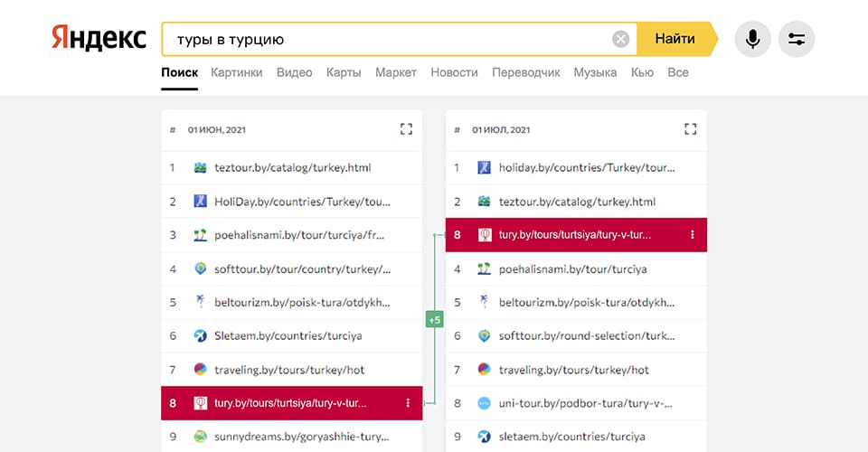Click the 01 ИЮЛ, 2021 date header
The image size is (868, 452).
coord(501,130)
